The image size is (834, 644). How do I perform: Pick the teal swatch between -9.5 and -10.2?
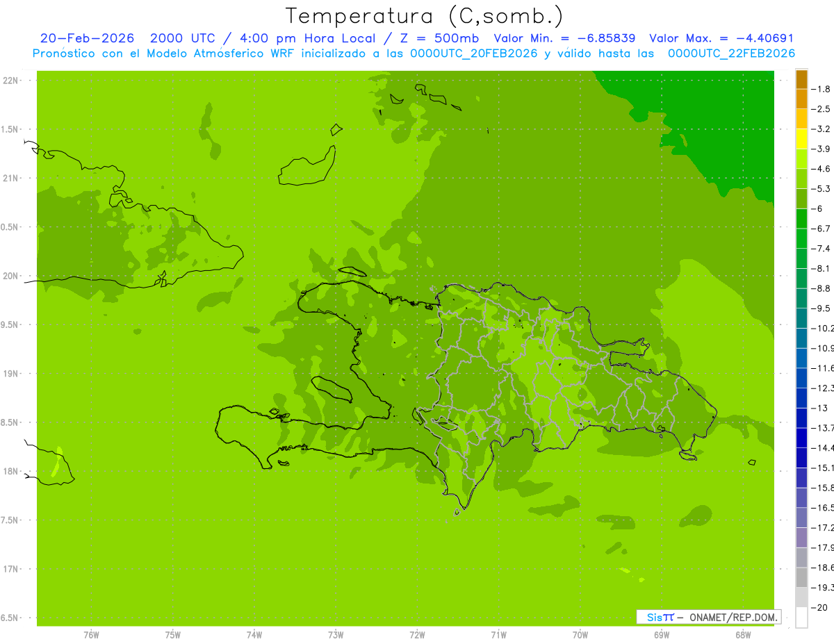(801, 318)
